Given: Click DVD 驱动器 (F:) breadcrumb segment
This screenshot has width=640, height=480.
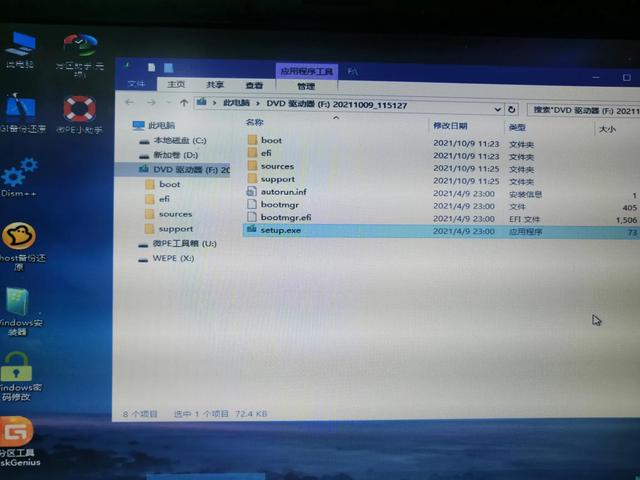Looking at the screenshot, I should 337,105.
